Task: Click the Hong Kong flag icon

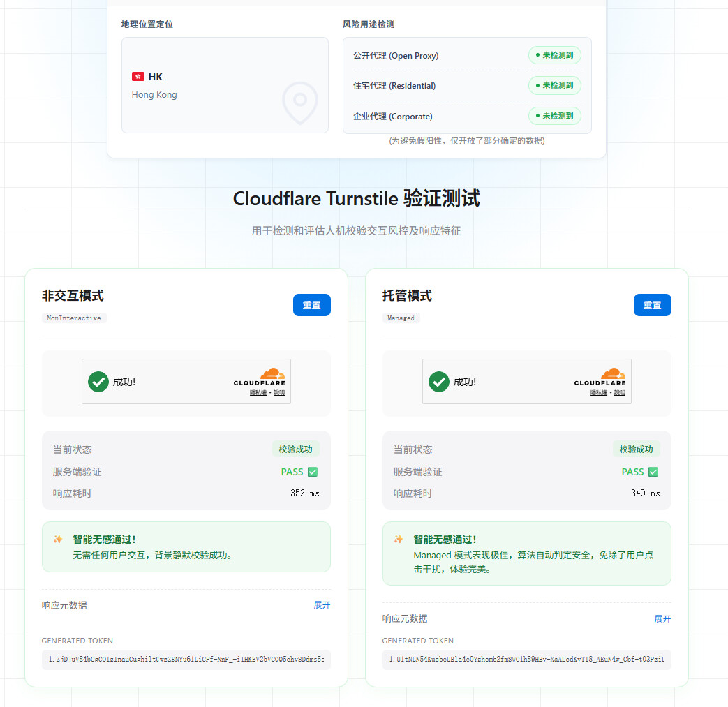Action: tap(138, 77)
